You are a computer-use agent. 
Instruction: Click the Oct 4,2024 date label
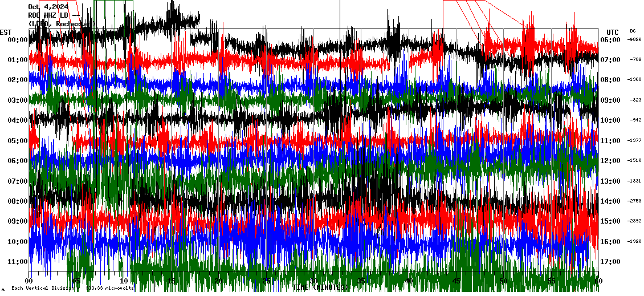click(x=48, y=7)
